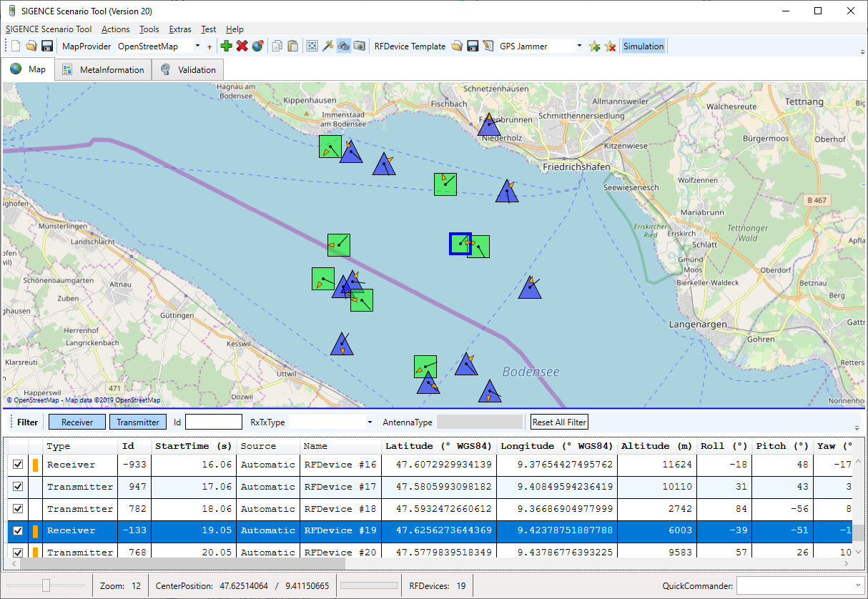Viewport: 868px width, 599px height.
Task: Click the transmitter triangle near Niederholz
Action: coord(489,126)
